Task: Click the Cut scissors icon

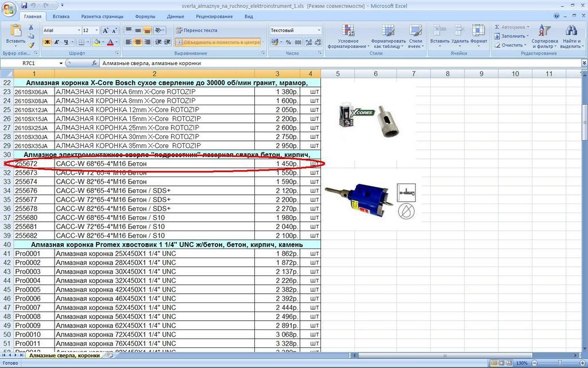Action: [x=31, y=28]
